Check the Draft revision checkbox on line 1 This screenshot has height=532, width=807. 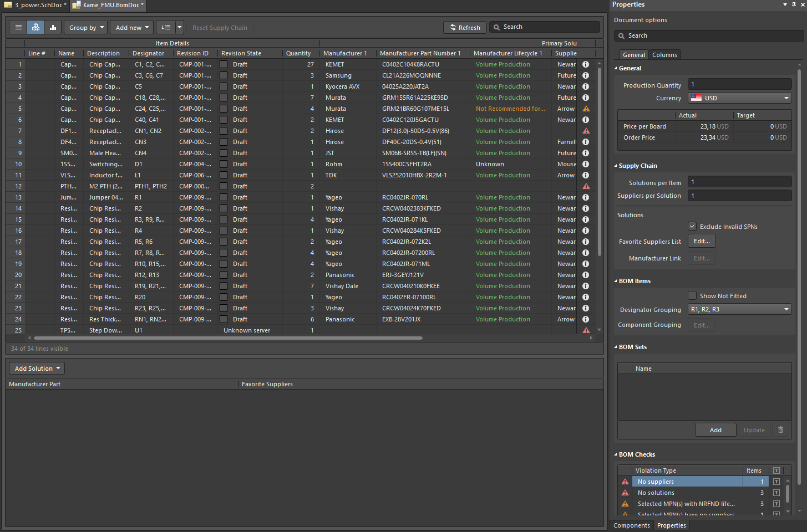click(223, 64)
